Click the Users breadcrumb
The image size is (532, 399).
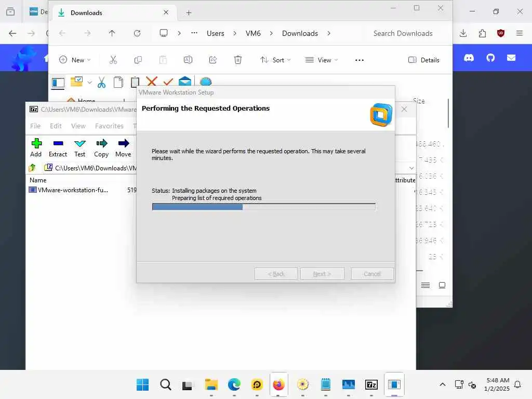click(216, 33)
